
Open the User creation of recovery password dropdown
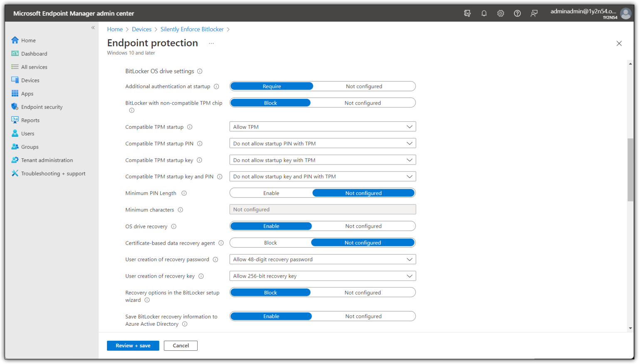click(322, 259)
